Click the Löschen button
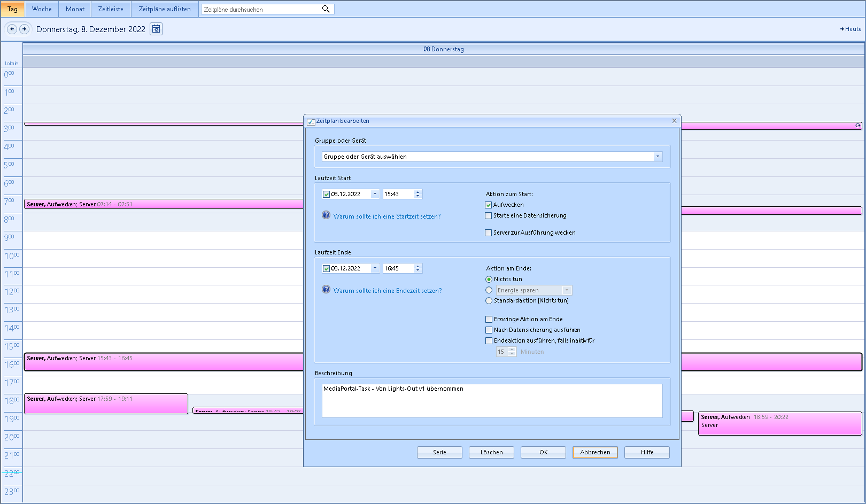Viewport: 866px width, 504px height. [x=491, y=452]
